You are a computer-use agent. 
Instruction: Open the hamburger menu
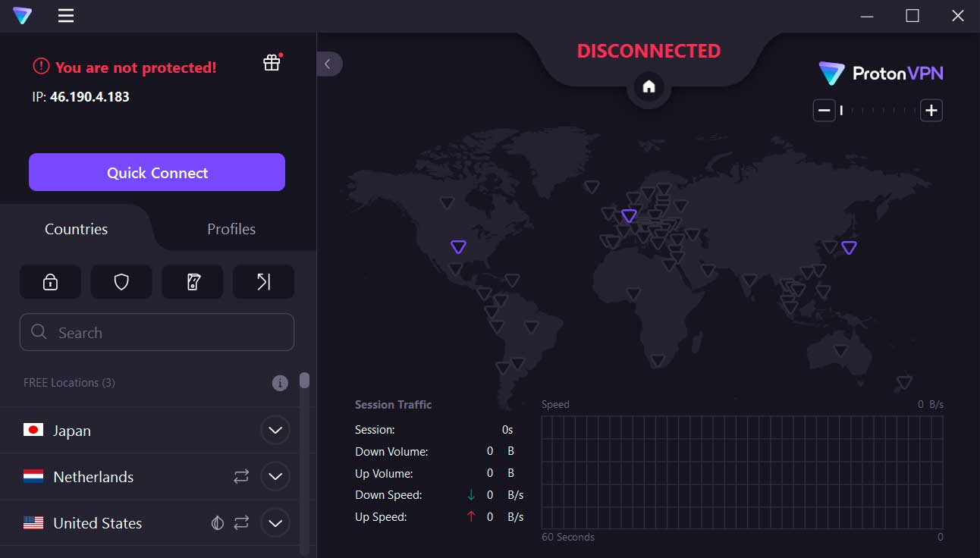[x=66, y=15]
